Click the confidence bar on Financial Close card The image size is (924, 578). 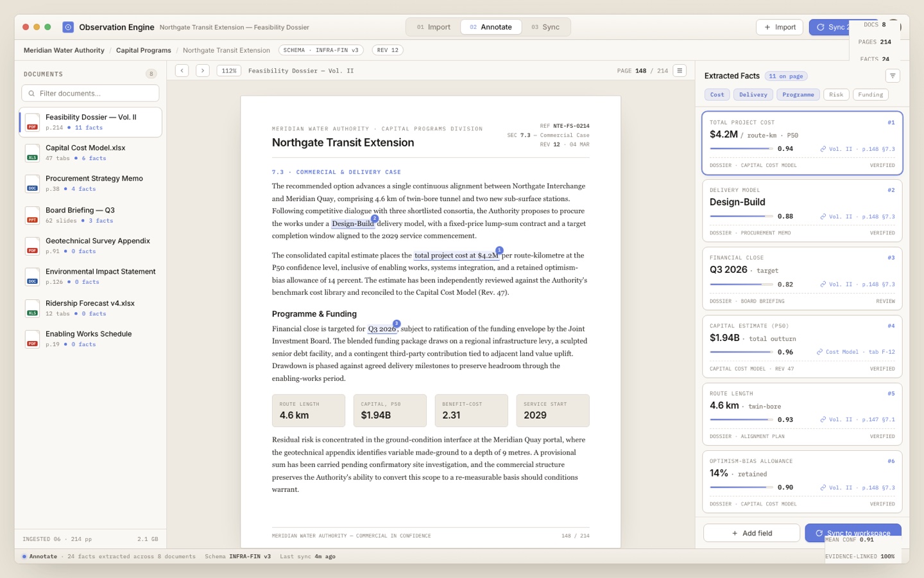click(x=741, y=285)
